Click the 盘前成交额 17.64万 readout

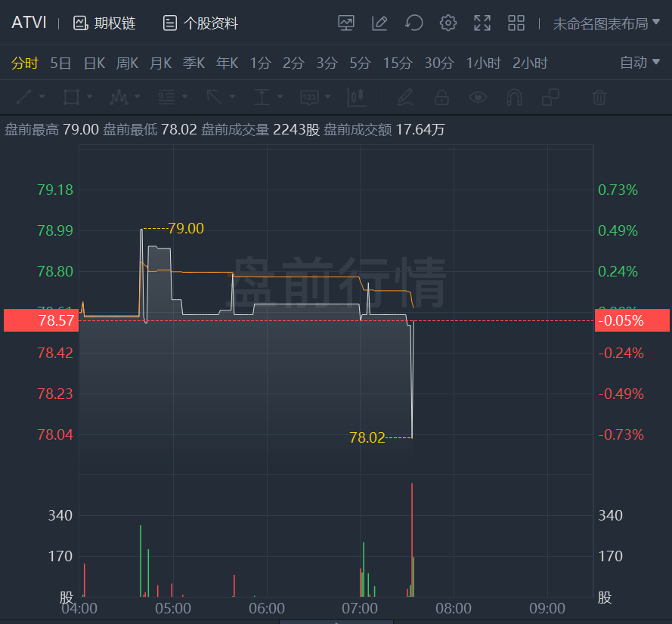384,129
